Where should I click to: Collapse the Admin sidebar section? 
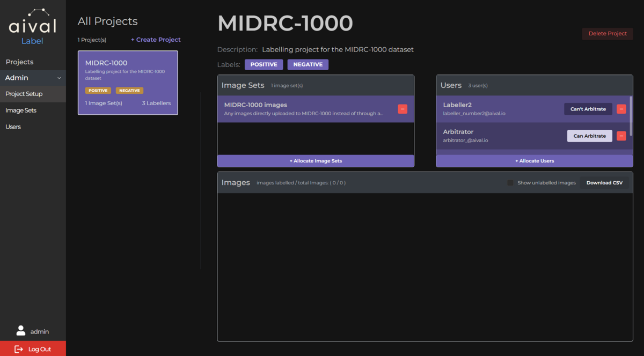point(59,77)
